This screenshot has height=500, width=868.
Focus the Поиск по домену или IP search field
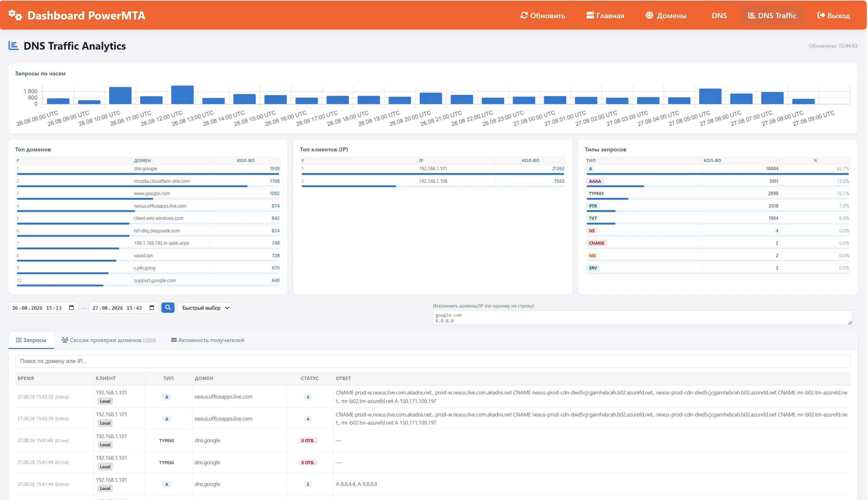pyautogui.click(x=433, y=361)
